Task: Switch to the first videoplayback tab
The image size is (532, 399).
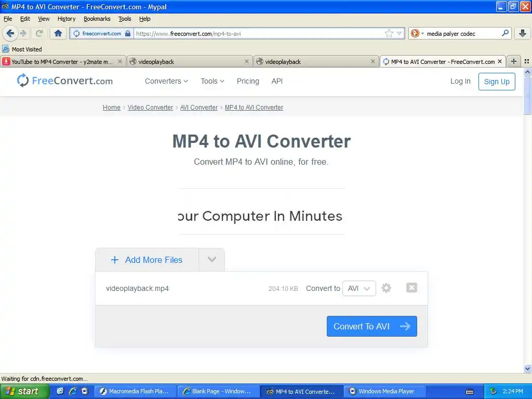Action: click(x=190, y=61)
